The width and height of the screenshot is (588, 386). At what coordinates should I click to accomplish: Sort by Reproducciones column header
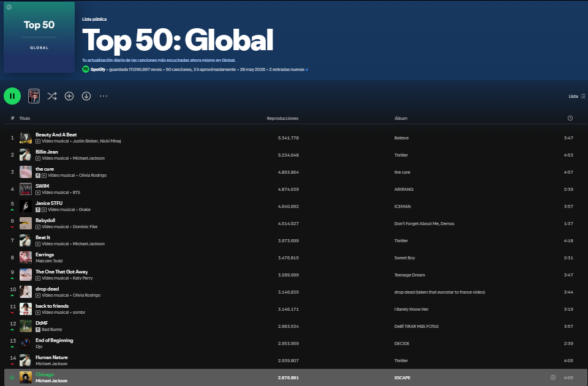(x=282, y=118)
